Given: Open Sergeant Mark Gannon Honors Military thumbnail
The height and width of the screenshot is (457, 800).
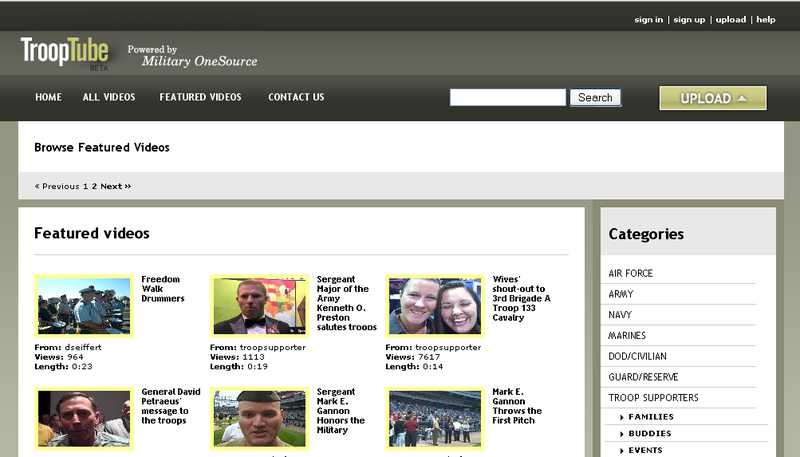Looking at the screenshot, I should pos(260,419).
